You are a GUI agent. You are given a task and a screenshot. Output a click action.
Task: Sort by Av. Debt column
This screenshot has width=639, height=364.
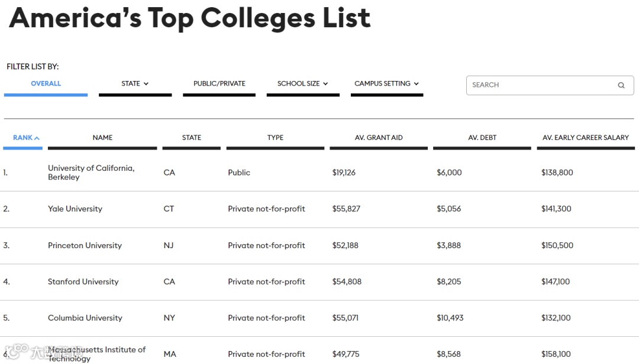482,138
